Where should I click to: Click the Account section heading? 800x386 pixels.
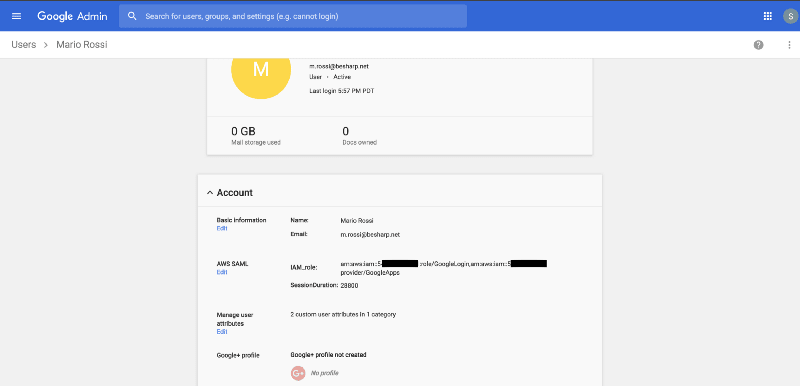pyautogui.click(x=235, y=193)
